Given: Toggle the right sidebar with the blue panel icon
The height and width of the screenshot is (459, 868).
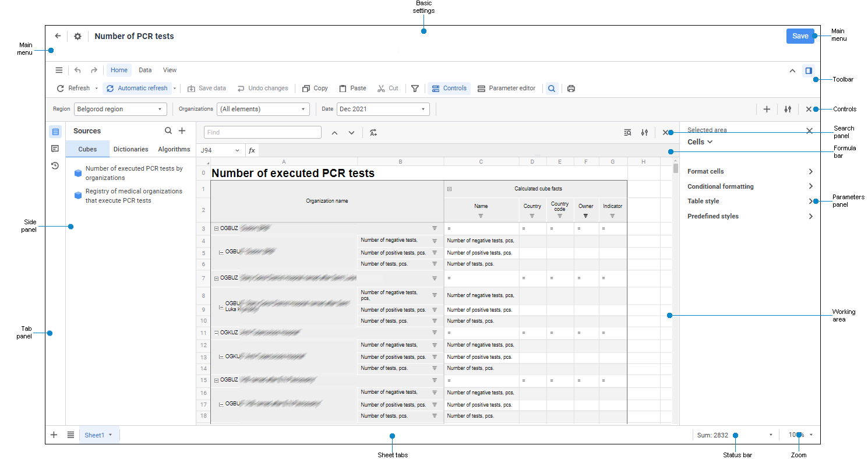Looking at the screenshot, I should [808, 70].
